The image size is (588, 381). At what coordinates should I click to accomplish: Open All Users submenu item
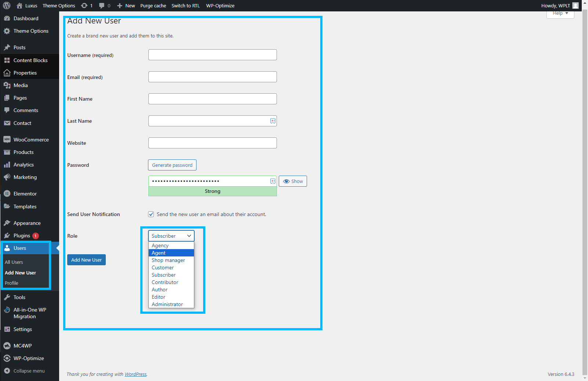coord(14,262)
